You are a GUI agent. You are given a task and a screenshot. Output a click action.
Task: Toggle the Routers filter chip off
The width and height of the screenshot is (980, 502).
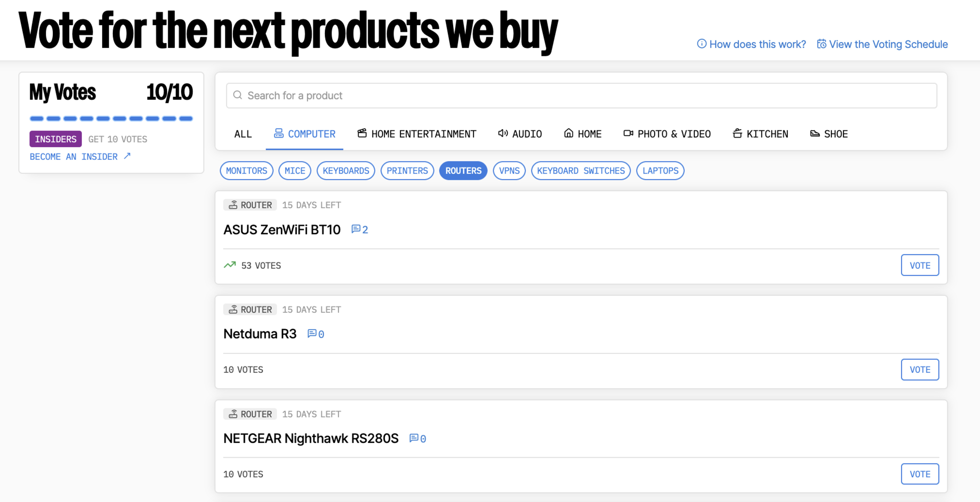(463, 171)
